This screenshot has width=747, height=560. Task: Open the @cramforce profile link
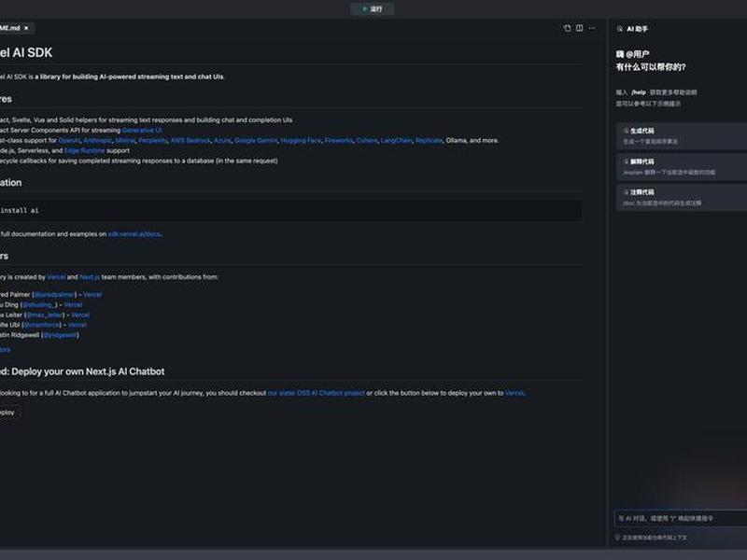42,325
